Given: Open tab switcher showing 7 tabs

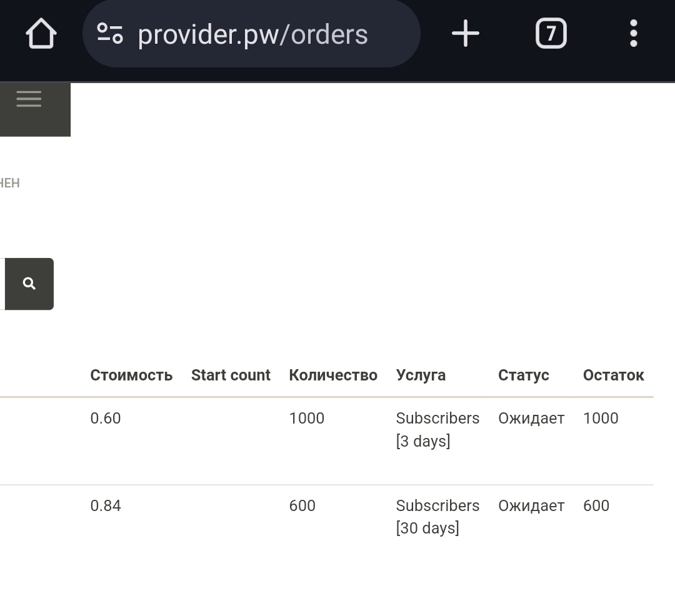Looking at the screenshot, I should [551, 34].
